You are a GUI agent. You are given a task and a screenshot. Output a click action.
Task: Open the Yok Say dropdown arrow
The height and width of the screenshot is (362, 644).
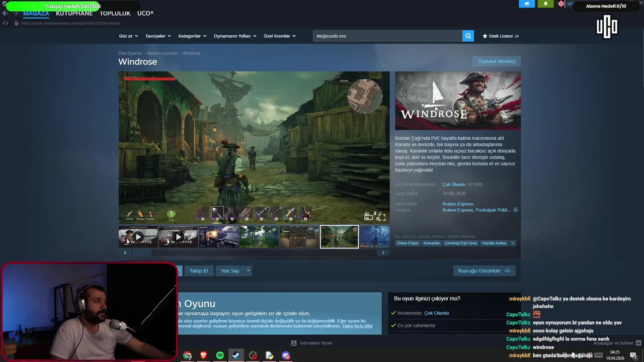click(248, 270)
